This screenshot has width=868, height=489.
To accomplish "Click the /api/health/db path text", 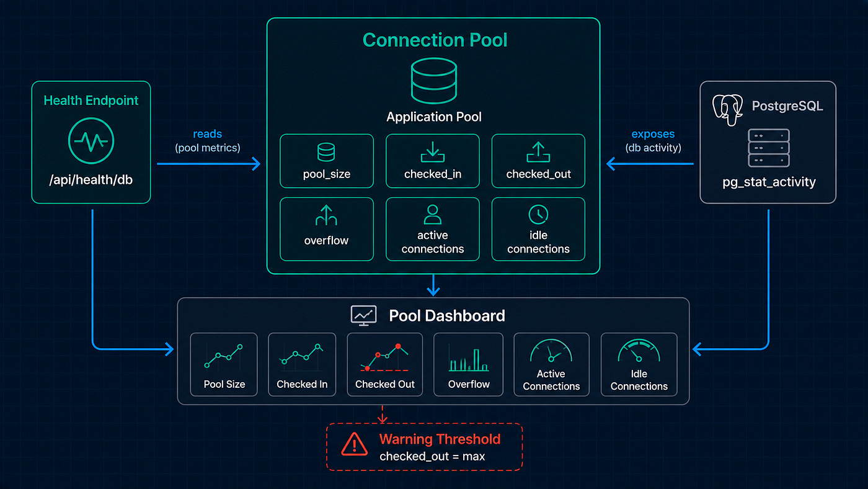I will [x=91, y=180].
